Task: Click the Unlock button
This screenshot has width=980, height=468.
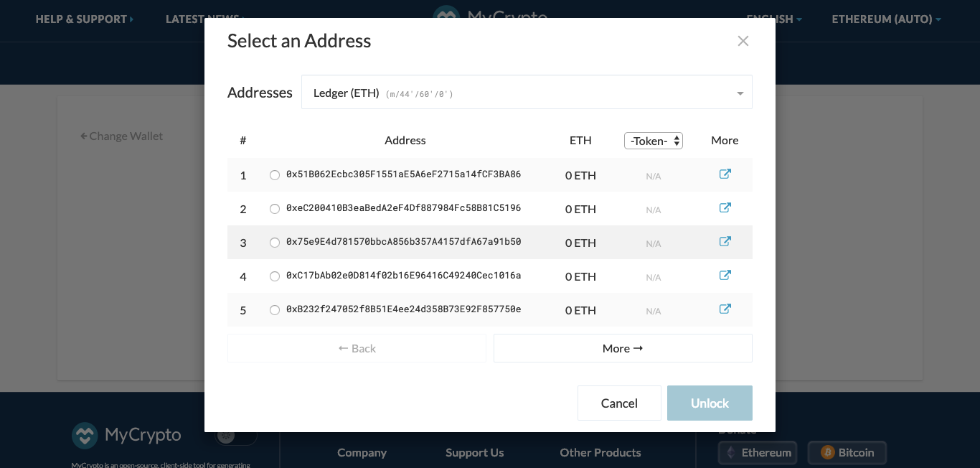Action: [709, 403]
